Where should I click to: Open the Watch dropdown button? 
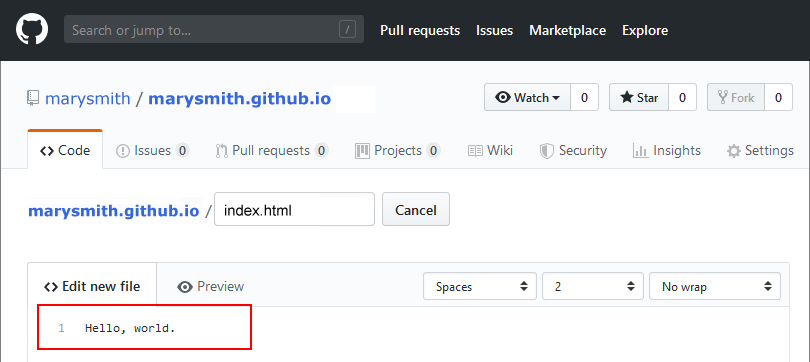(527, 97)
